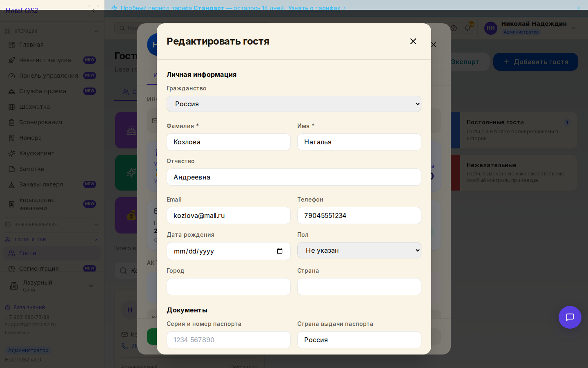Click the Лазурный hotel building icon
Screen dimensions: 588x368
14,286
